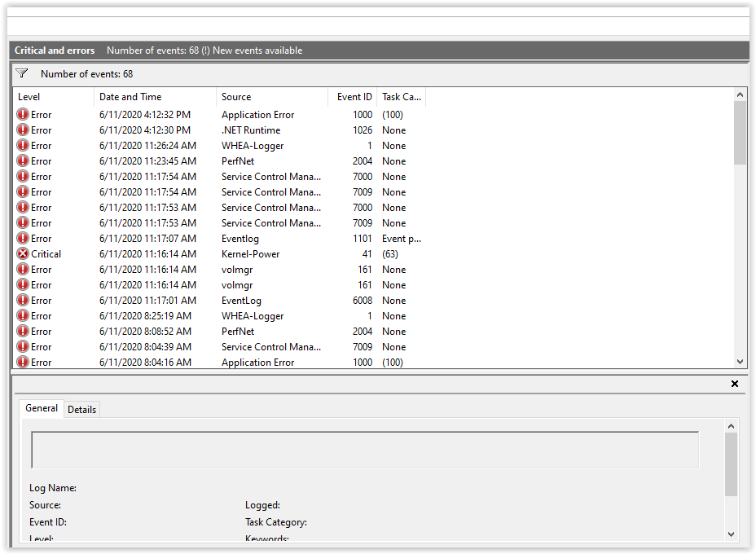Click error icon of PerfNet 8:08:52 AM row
The width and height of the screenshot is (756, 554).
[x=23, y=331]
